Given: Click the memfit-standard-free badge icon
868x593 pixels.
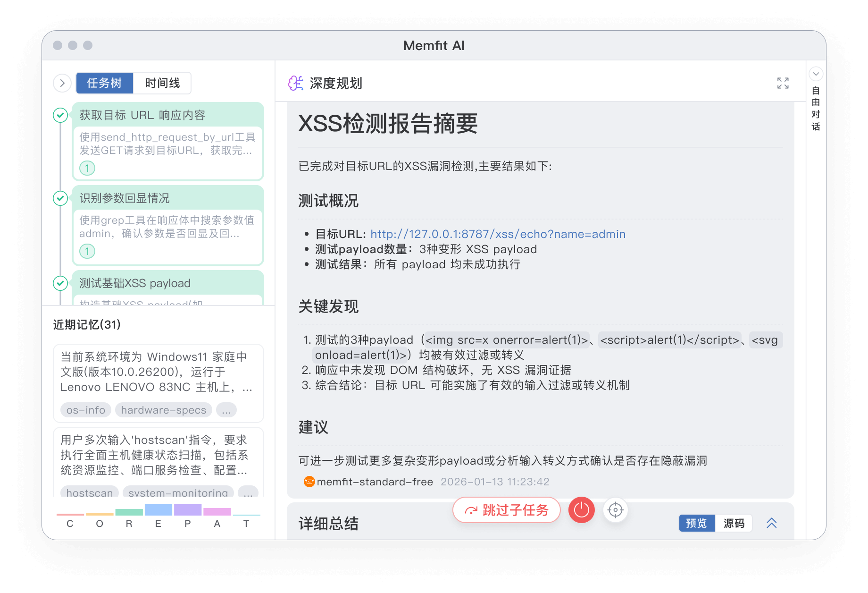Looking at the screenshot, I should (309, 482).
